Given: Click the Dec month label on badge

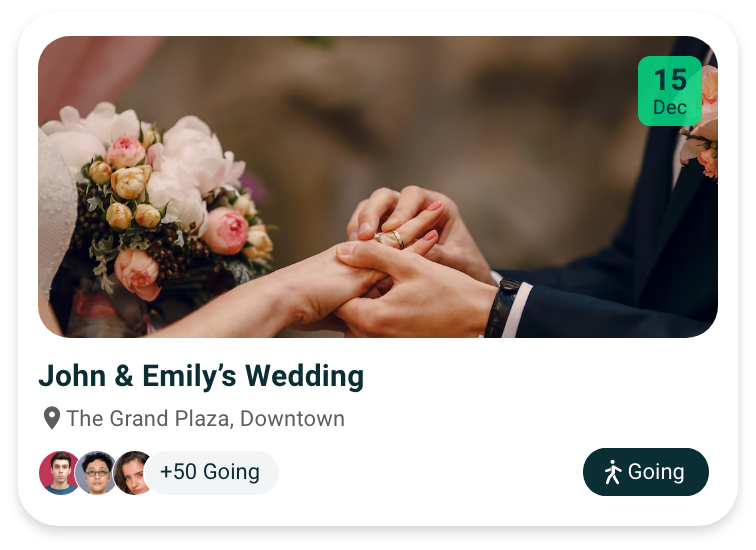Looking at the screenshot, I should [x=670, y=107].
